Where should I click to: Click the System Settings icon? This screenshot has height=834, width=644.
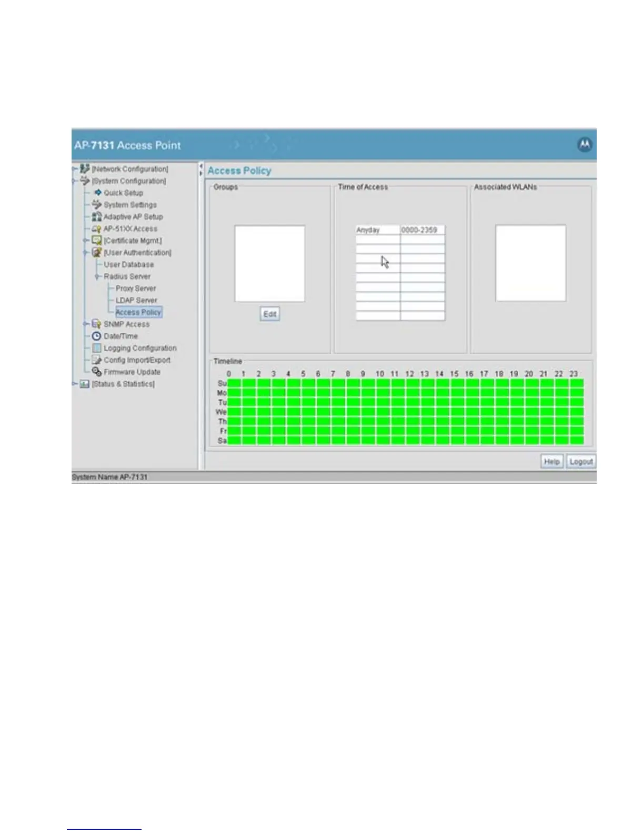click(97, 204)
